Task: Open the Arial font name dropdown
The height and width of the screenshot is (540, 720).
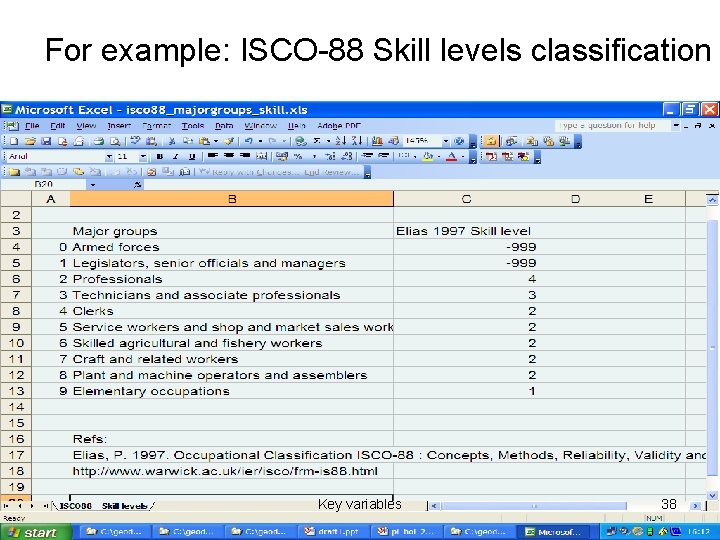Action: coord(109,157)
